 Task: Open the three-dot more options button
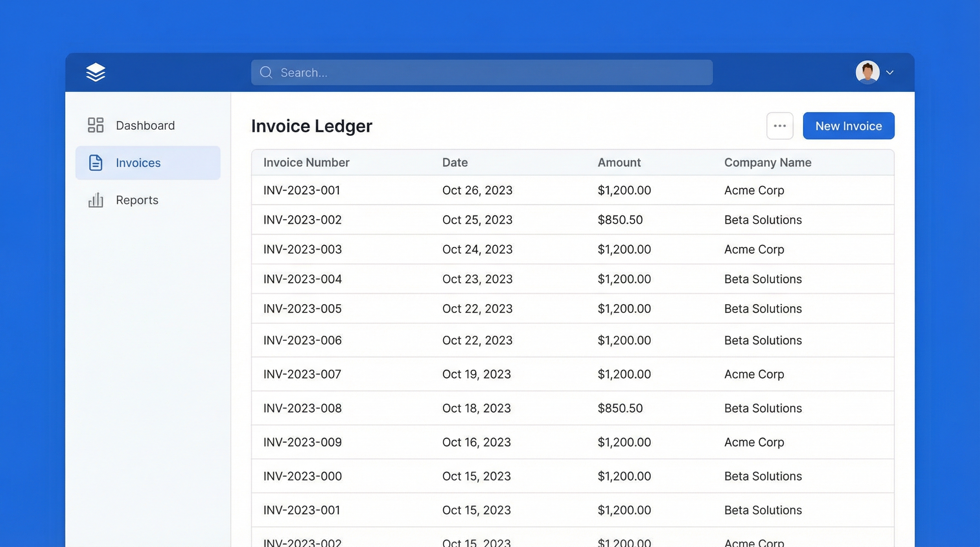point(780,126)
